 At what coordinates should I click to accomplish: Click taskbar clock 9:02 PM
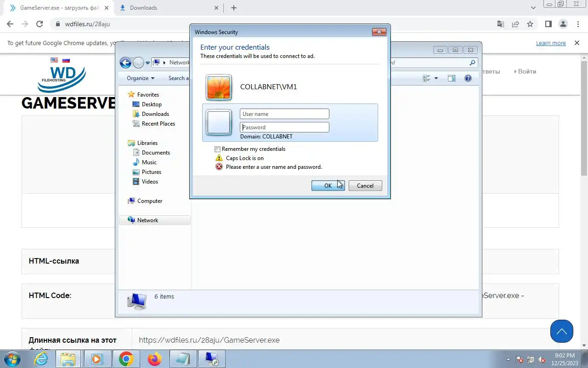pyautogui.click(x=565, y=359)
